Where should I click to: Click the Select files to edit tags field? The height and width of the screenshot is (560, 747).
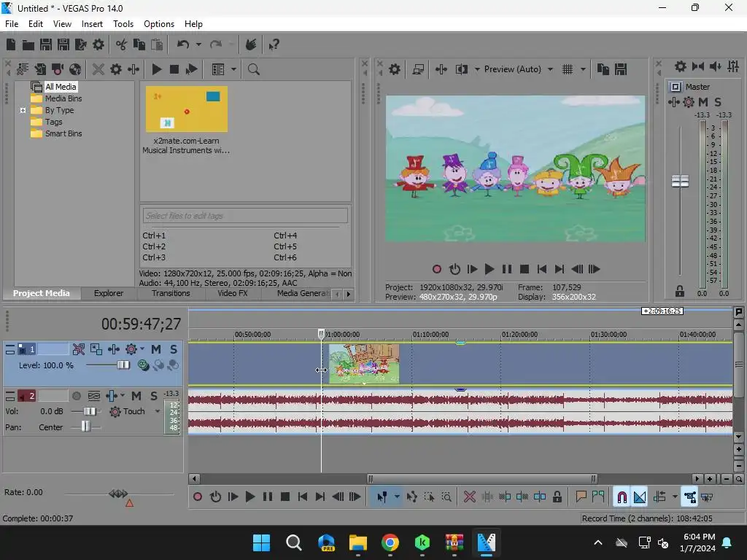point(245,216)
